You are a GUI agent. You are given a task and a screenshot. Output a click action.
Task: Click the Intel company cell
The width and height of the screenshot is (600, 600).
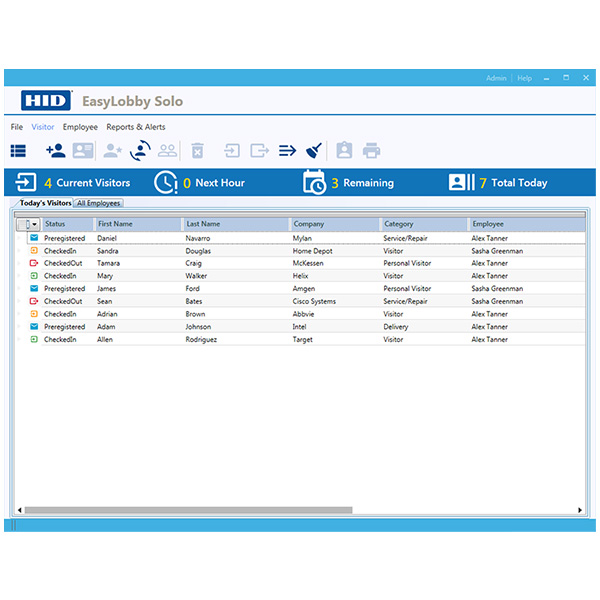(x=300, y=327)
